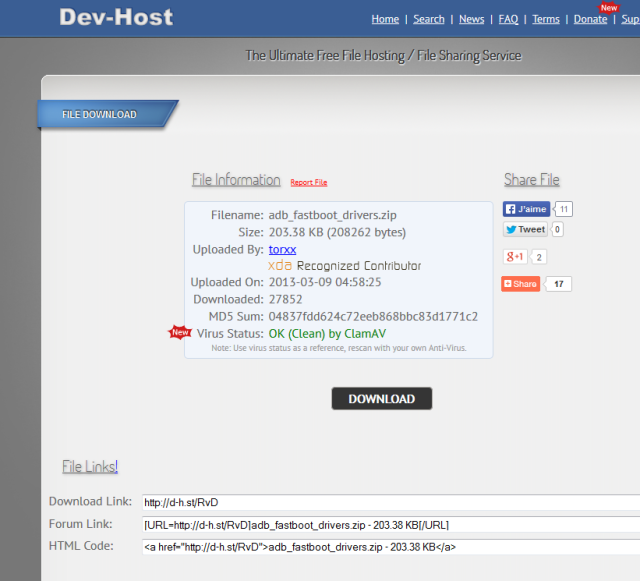Click the Download Link: label

coord(90,501)
